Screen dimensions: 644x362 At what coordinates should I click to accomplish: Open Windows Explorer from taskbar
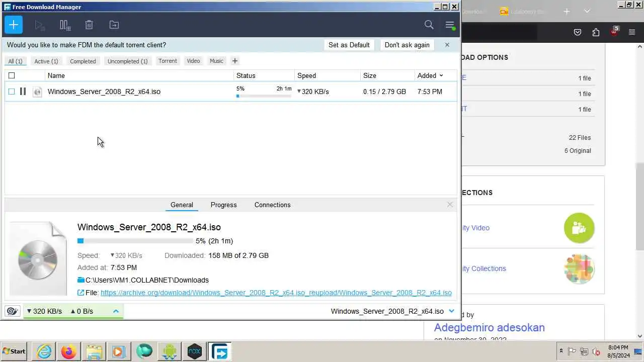[x=94, y=351]
